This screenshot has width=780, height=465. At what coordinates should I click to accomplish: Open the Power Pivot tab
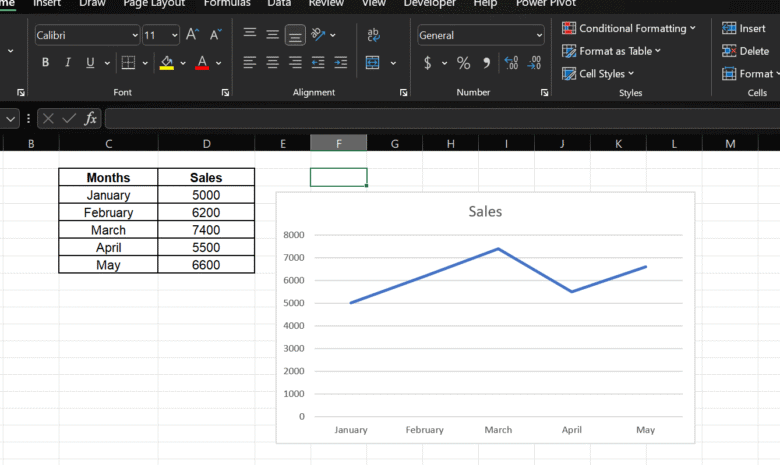pos(546,3)
